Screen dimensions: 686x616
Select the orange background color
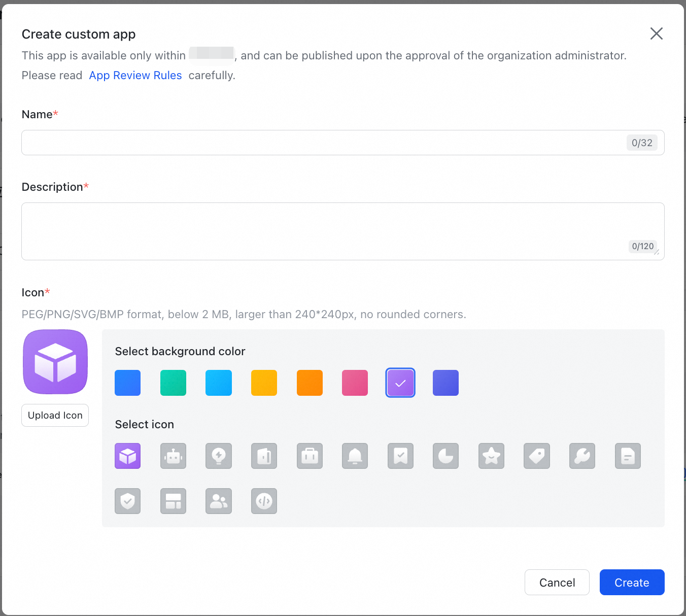[310, 383]
